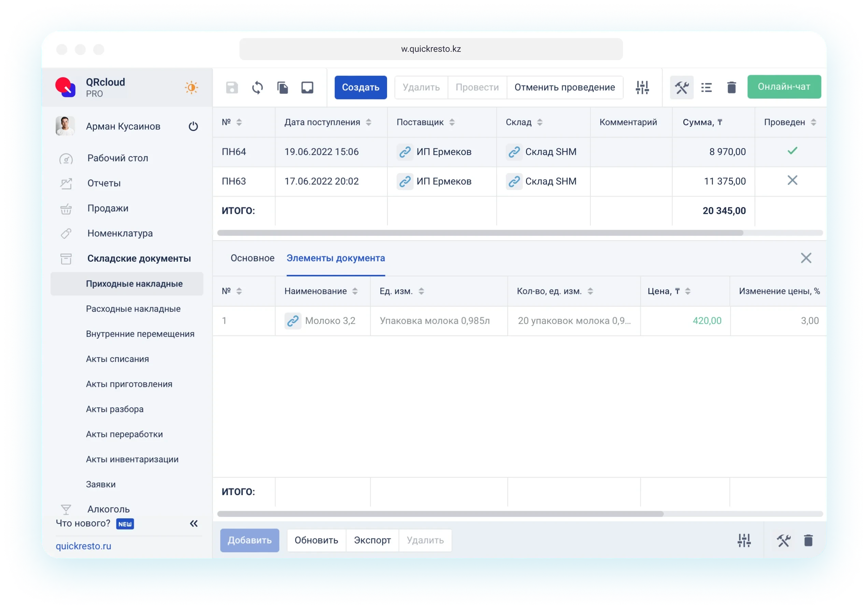The width and height of the screenshot is (868, 610).
Task: Open Расходные накладные in the sidebar
Action: pyautogui.click(x=133, y=309)
